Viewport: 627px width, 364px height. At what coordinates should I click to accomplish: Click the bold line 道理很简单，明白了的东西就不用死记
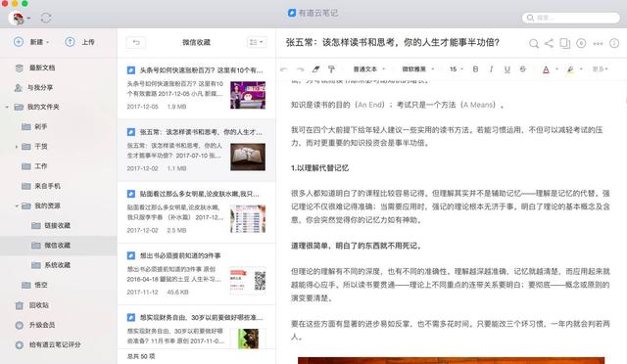coord(356,247)
